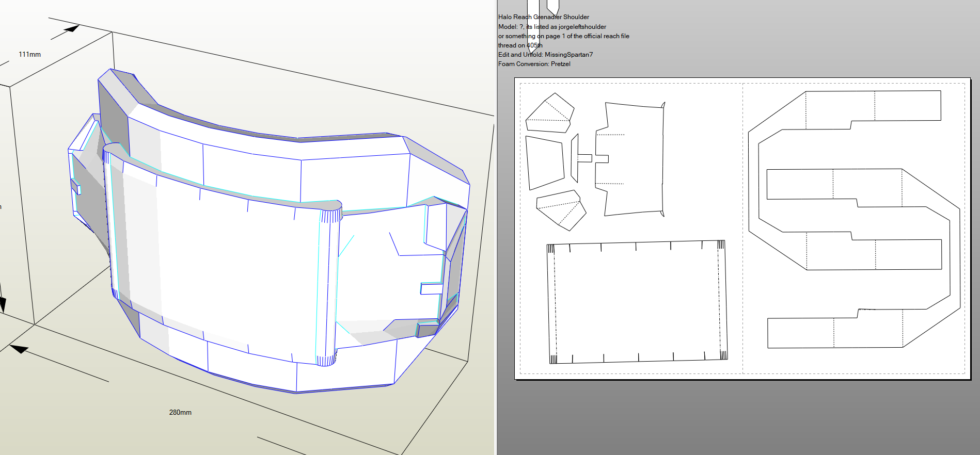The height and width of the screenshot is (455, 980).
Task: Select the topmost pentagon-shaped unfolded part
Action: point(550,113)
